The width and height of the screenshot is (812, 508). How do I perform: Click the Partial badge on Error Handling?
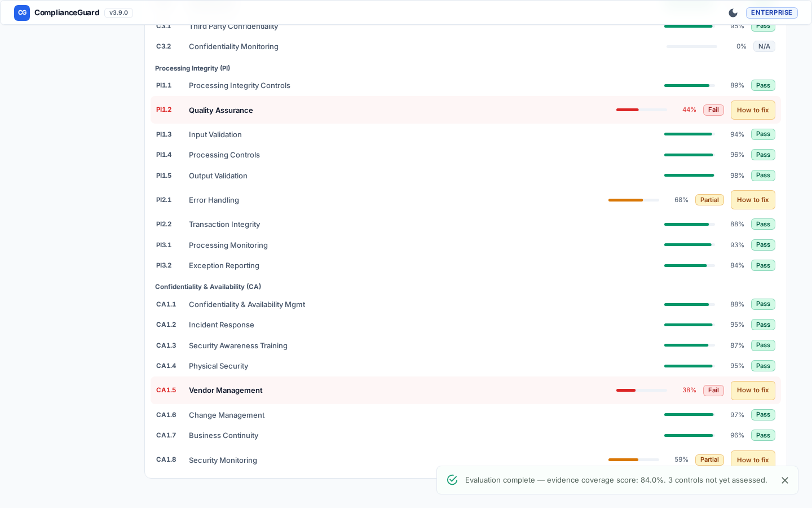click(x=709, y=200)
